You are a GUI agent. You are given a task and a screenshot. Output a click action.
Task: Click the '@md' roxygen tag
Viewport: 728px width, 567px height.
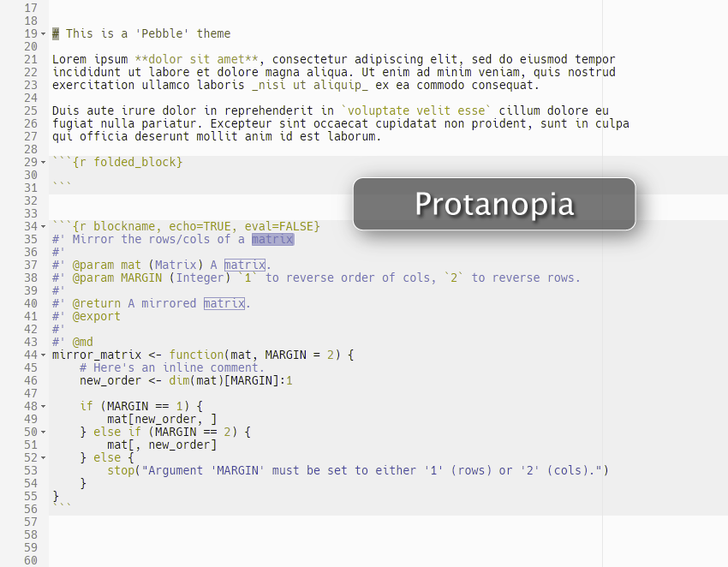point(82,343)
